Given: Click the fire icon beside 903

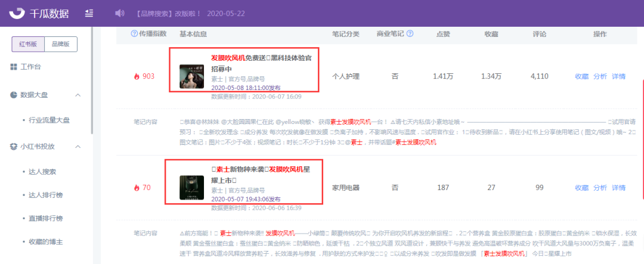Looking at the screenshot, I should tap(137, 76).
